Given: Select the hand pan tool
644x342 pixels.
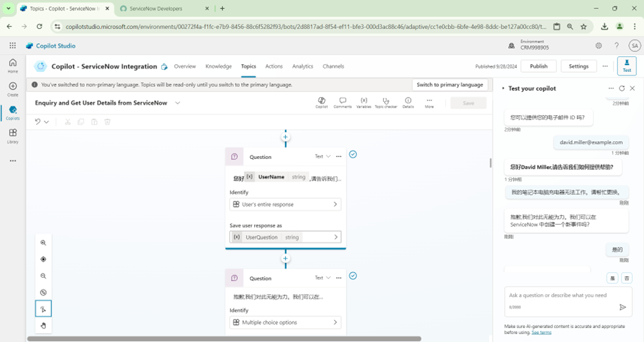Looking at the screenshot, I should (x=43, y=326).
